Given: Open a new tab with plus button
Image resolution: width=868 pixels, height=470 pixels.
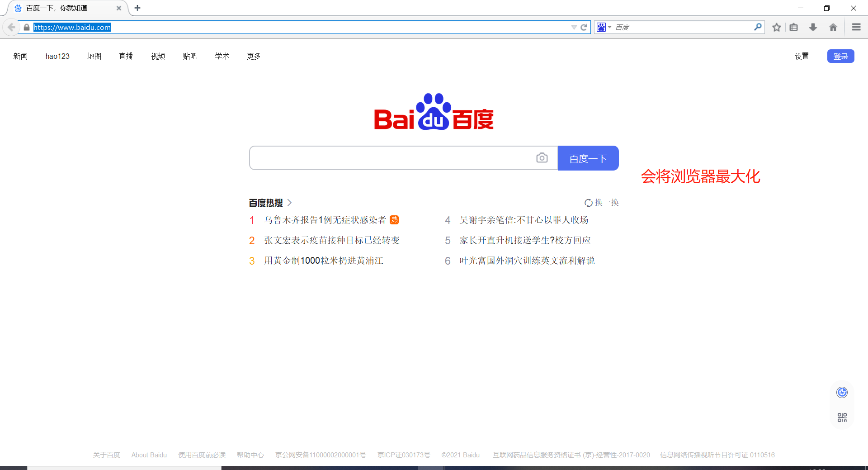Looking at the screenshot, I should (137, 8).
